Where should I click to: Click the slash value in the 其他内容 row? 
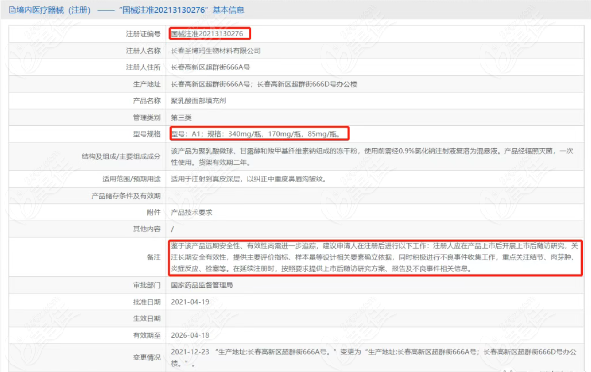[173, 229]
